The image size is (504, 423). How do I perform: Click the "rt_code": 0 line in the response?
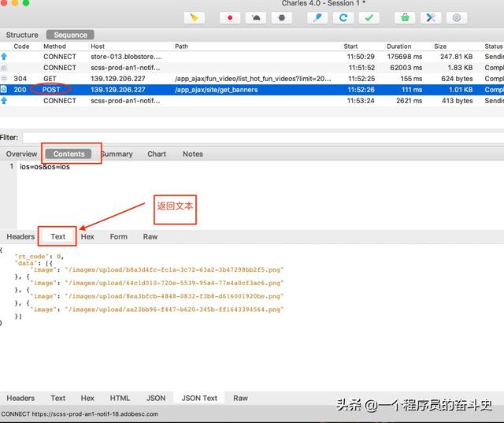point(39,256)
